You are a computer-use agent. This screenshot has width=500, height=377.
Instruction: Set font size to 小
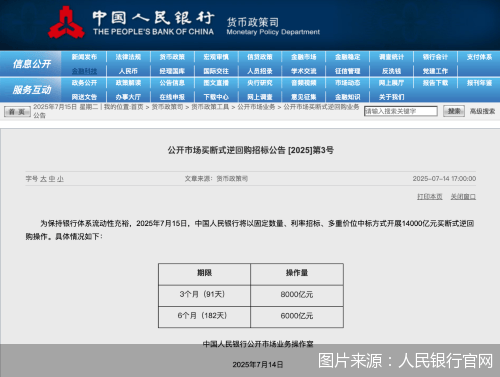tap(60, 179)
